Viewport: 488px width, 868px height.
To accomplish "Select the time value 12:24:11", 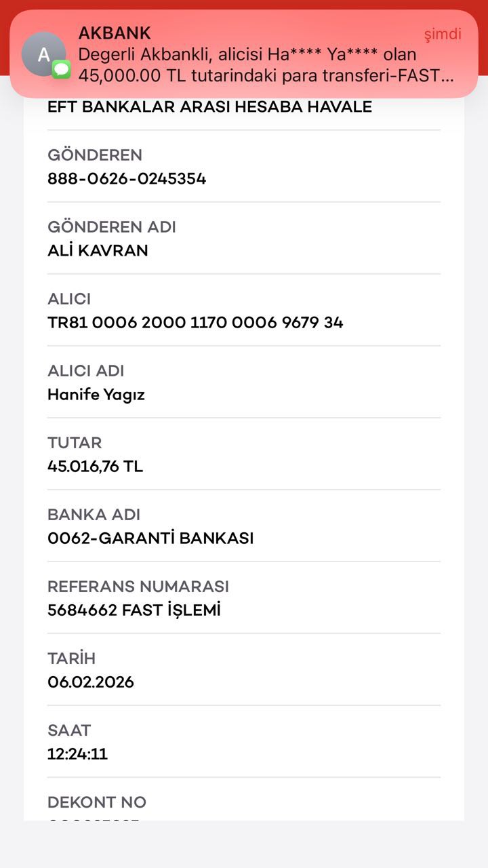I will 77,754.
